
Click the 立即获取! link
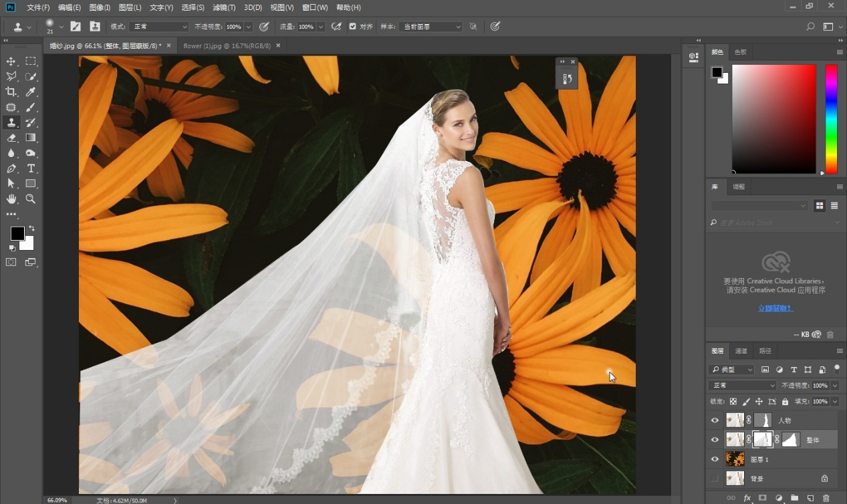click(775, 308)
